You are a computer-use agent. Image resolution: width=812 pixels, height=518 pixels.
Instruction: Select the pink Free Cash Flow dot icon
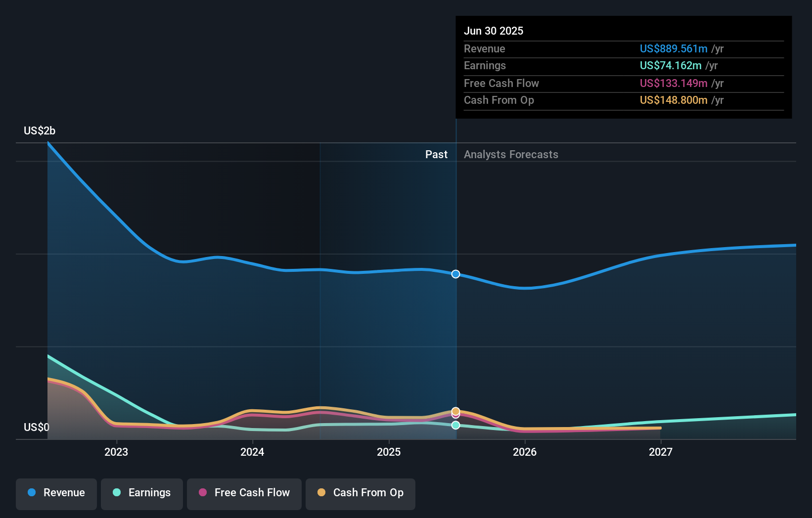(x=202, y=492)
